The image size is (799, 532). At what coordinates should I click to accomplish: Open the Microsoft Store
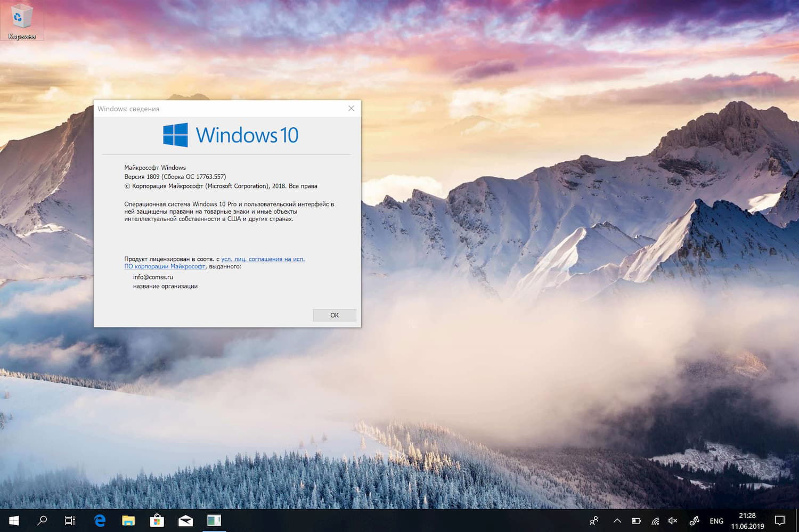(x=157, y=520)
